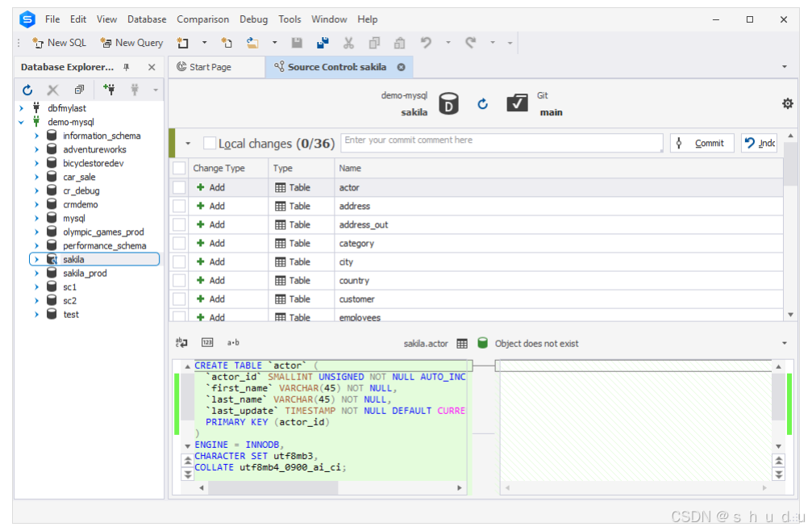Open the Debug menu
The height and width of the screenshot is (531, 812).
point(253,19)
